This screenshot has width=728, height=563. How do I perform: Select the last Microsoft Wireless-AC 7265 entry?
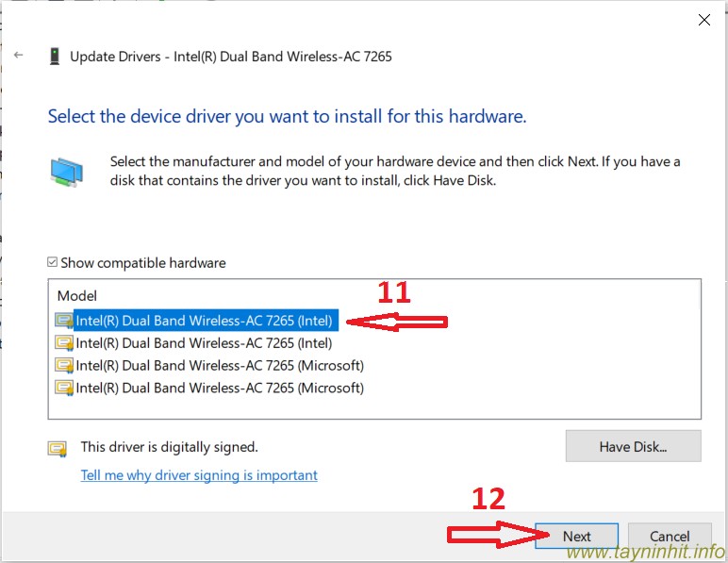coord(219,388)
